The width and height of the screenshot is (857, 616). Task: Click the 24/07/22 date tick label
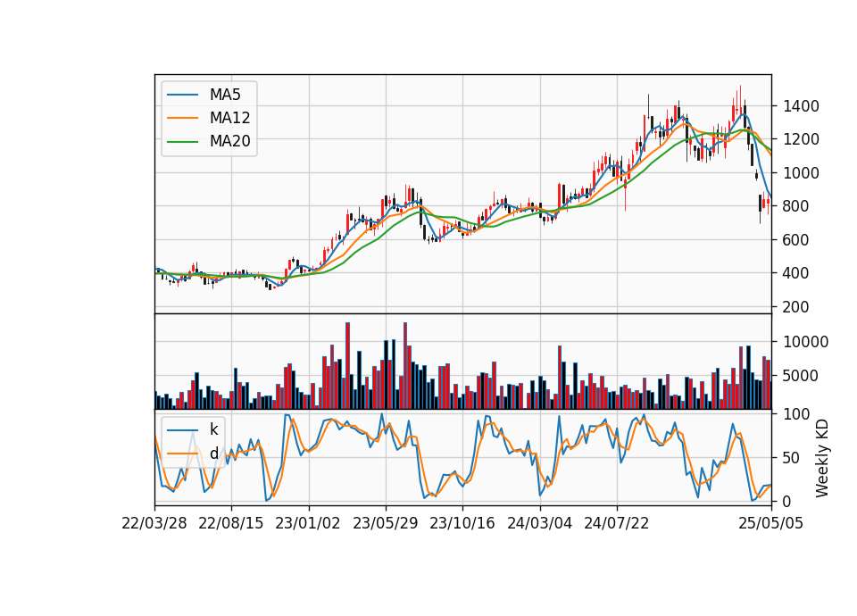[617, 524]
